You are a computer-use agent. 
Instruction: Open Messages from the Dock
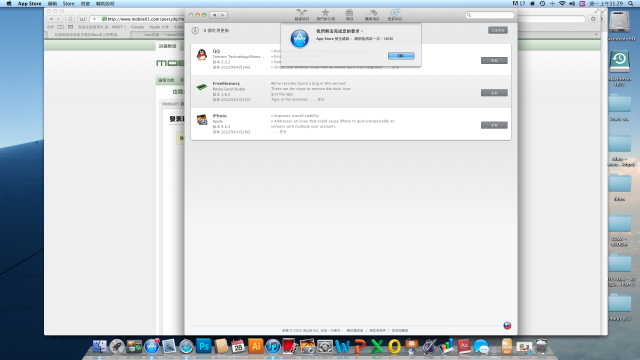pyautogui.click(x=481, y=347)
